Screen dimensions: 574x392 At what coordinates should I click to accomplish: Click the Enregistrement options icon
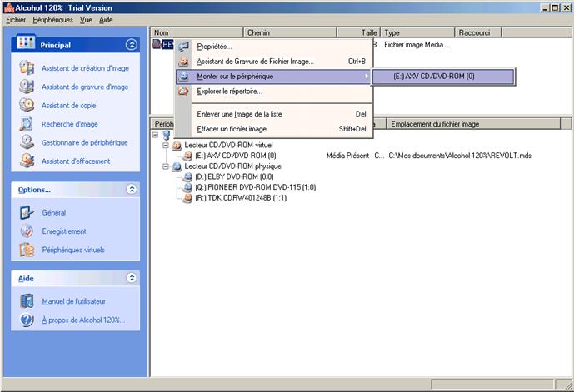pyautogui.click(x=27, y=231)
